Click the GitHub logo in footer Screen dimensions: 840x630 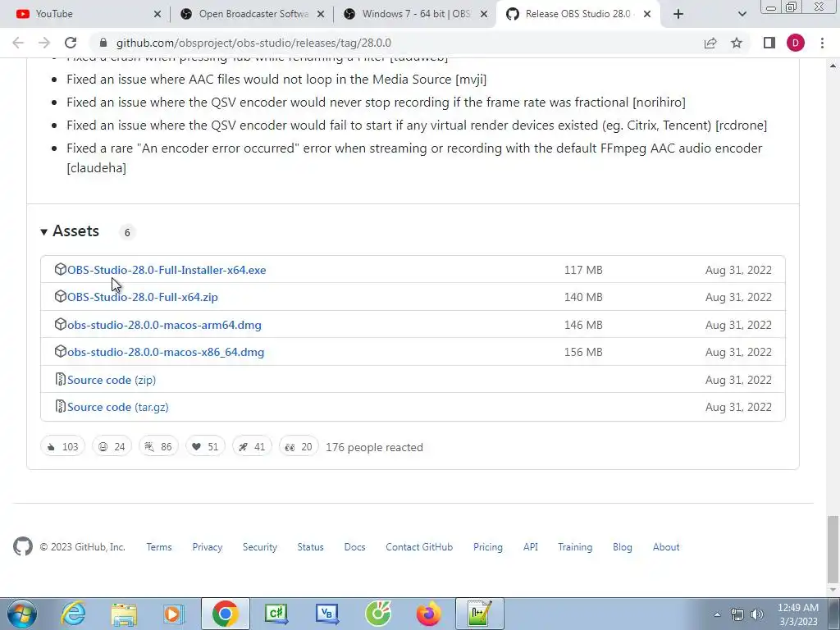(23, 546)
